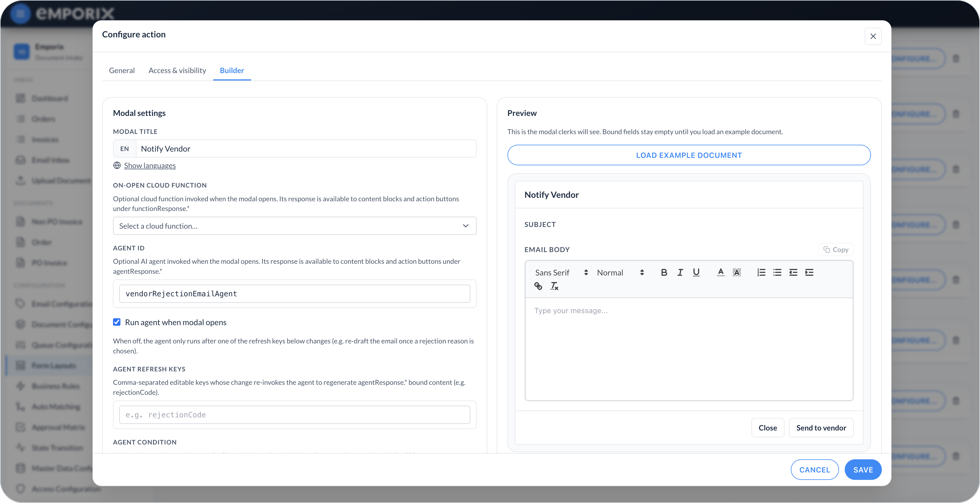980x503 pixels.
Task: Copy the email body content
Action: (836, 250)
